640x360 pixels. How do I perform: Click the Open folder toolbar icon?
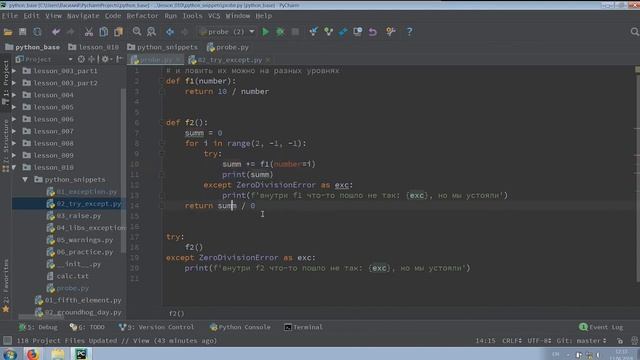click(8, 32)
